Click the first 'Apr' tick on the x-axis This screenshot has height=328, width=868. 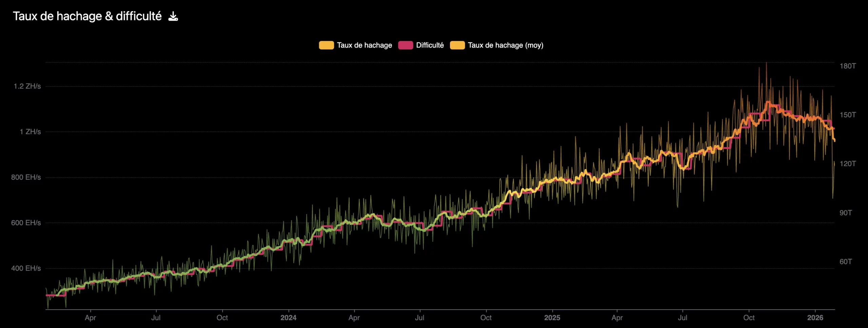(91, 318)
